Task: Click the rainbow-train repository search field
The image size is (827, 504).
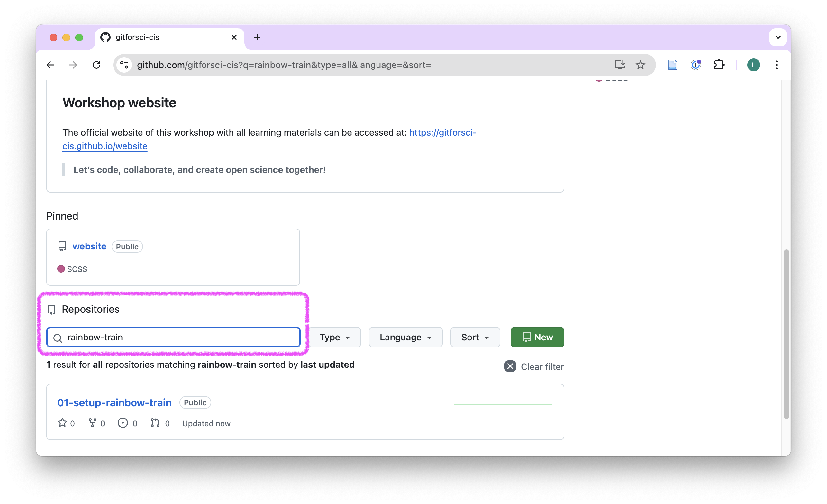Action: click(173, 337)
